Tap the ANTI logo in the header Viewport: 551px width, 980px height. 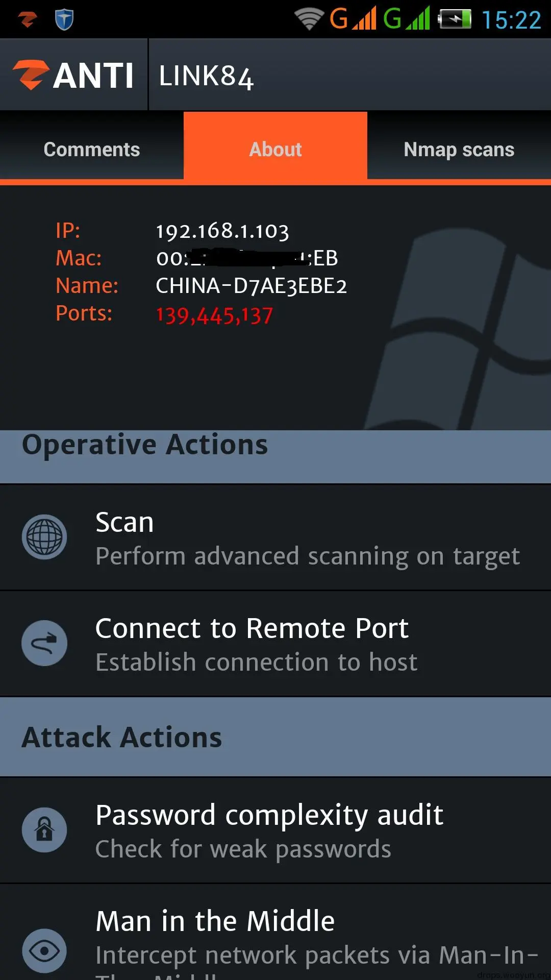[73, 76]
